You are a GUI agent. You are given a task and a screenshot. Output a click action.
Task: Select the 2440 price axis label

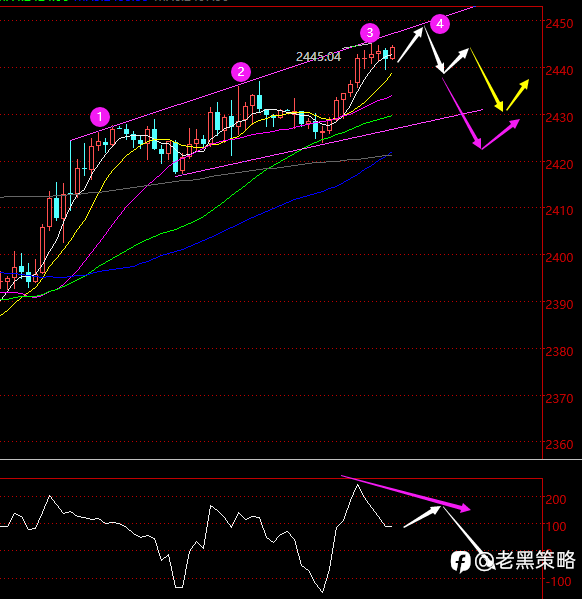click(x=559, y=71)
